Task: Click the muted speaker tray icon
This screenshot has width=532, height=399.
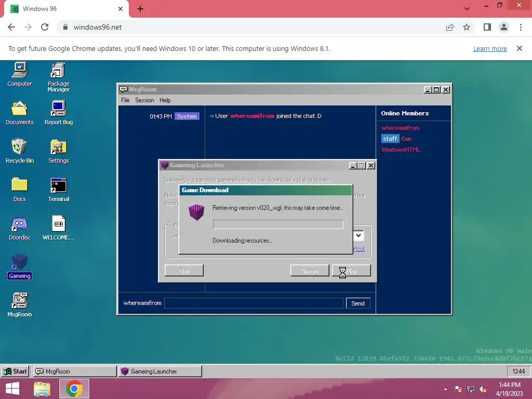Action: click(x=483, y=389)
